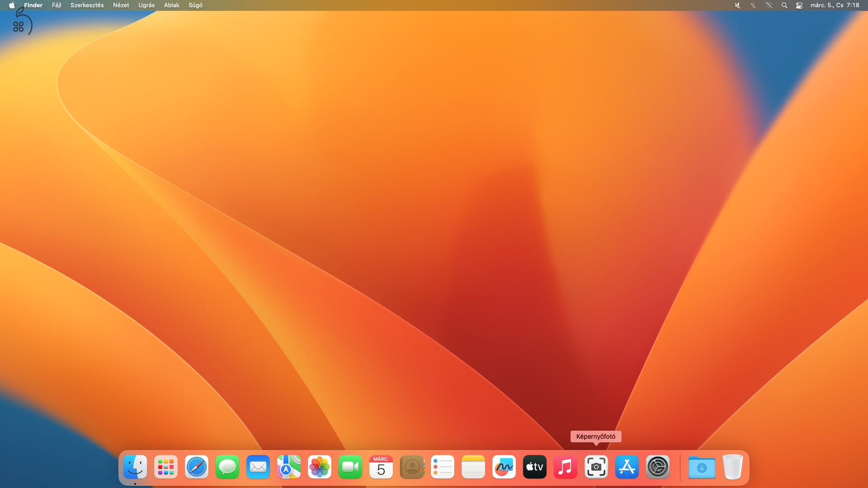Open Launchpad to view all apps

166,467
